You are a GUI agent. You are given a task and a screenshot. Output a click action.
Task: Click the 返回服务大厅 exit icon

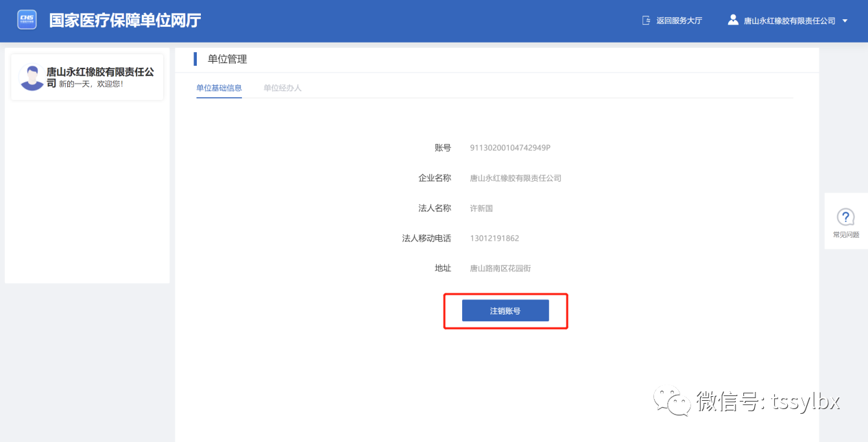(x=646, y=21)
